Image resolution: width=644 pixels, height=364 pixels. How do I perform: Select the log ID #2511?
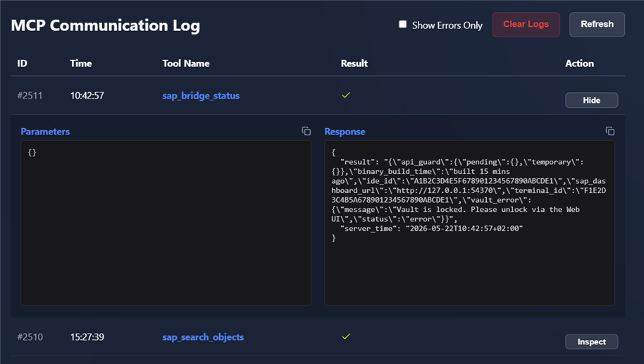point(30,96)
